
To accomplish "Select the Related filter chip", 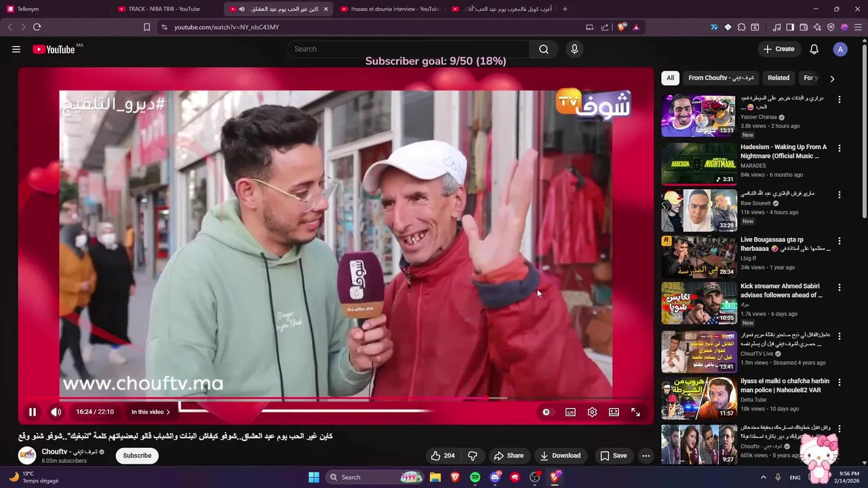I will click(778, 78).
